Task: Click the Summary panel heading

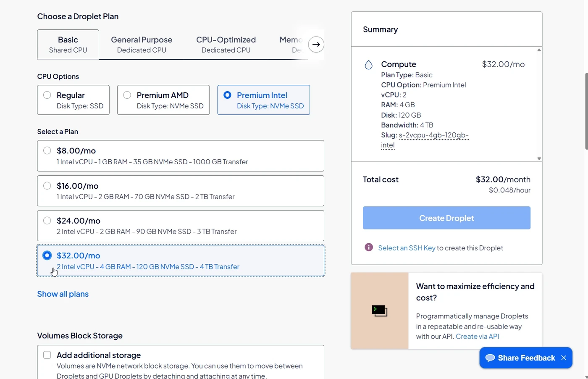Action: (x=380, y=29)
